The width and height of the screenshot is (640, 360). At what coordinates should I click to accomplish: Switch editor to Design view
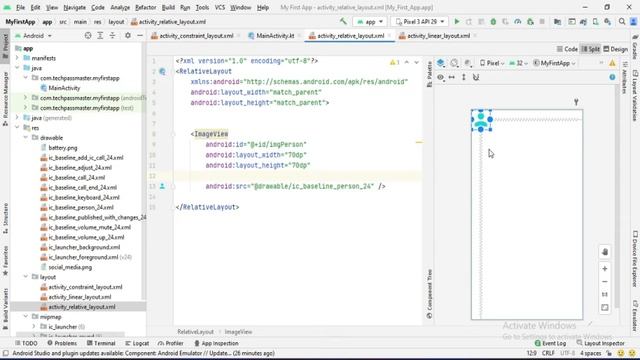[616, 49]
